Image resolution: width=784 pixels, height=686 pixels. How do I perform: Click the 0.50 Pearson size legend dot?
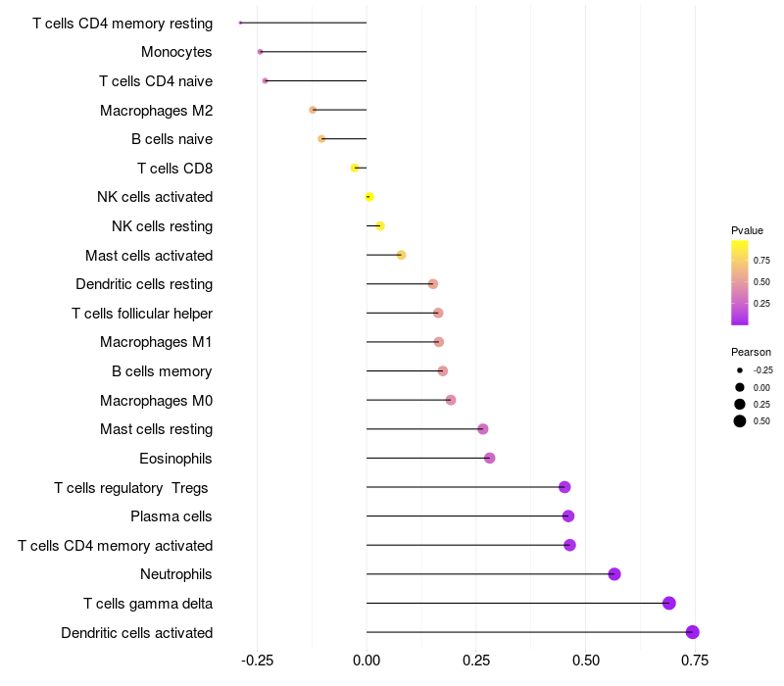(740, 421)
